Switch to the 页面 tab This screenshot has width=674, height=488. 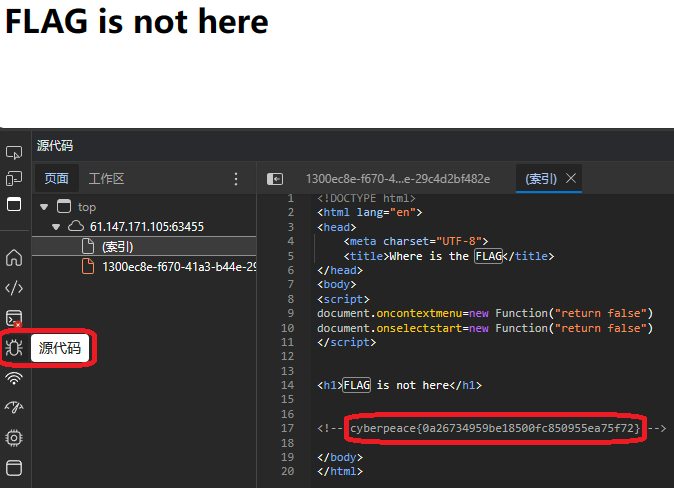pos(56,178)
